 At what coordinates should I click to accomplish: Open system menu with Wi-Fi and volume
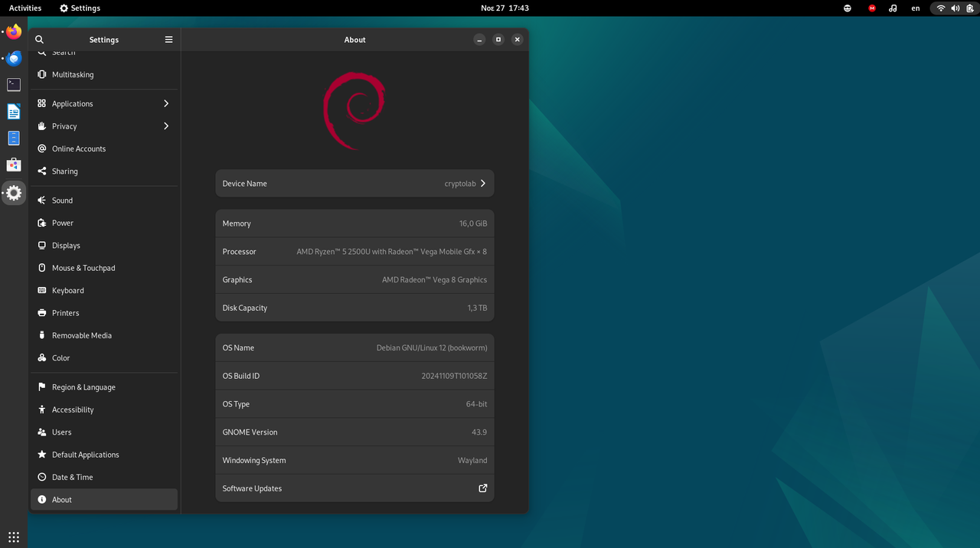coord(955,8)
